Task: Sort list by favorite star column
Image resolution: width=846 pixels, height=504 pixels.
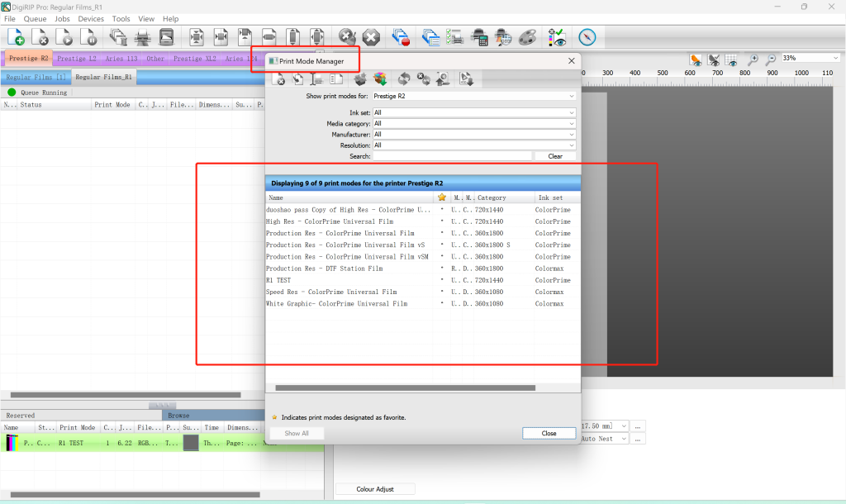Action: pyautogui.click(x=442, y=197)
